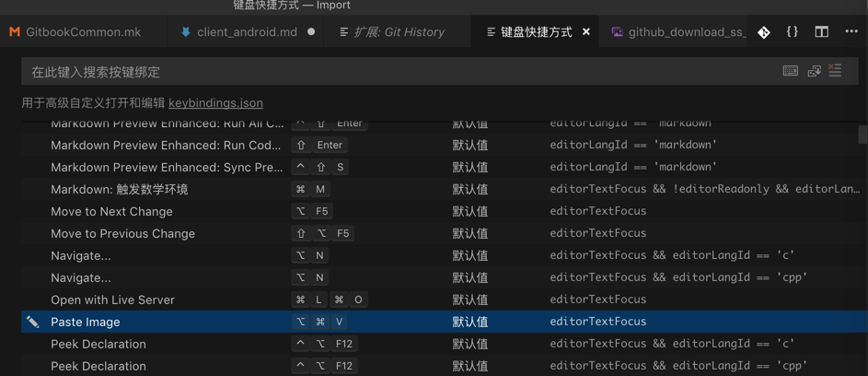868x376 pixels.
Task: Click the Git history icon in the editor toolbar
Action: (764, 32)
